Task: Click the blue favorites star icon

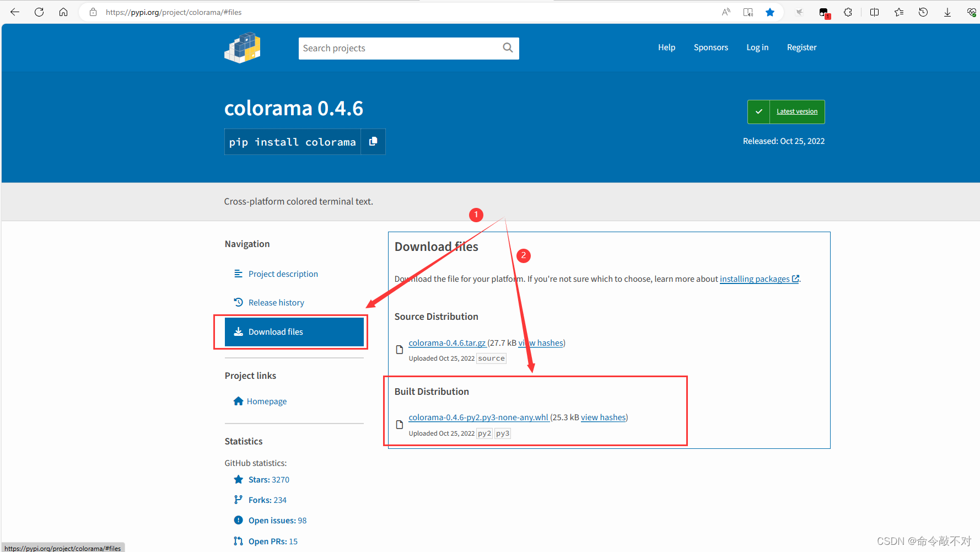Action: coord(770,12)
